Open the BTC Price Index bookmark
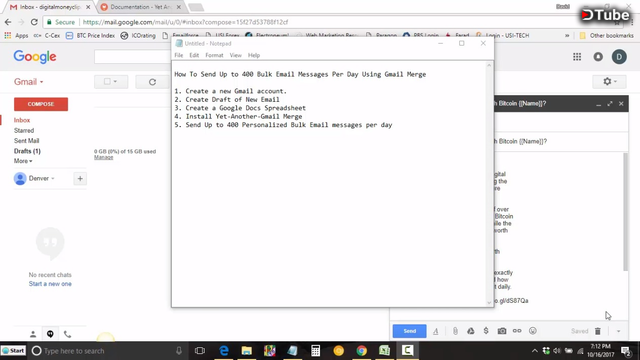The image size is (640, 360). [90, 36]
